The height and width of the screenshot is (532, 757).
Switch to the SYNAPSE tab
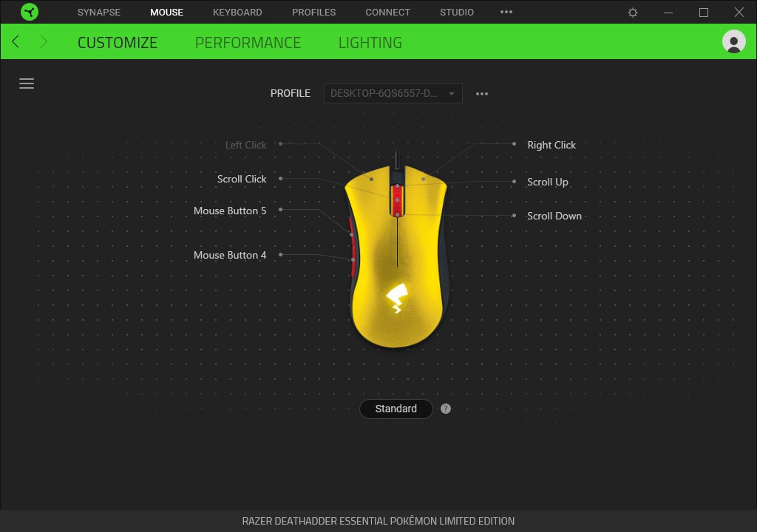(x=99, y=12)
